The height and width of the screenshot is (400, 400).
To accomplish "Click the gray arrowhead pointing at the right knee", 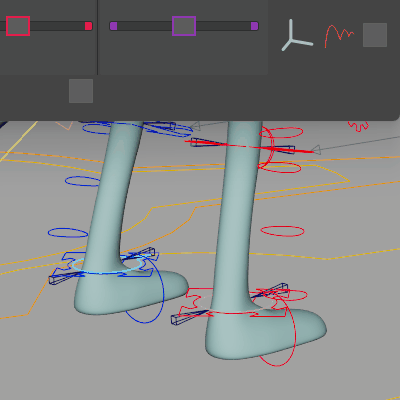I will coord(316,150).
